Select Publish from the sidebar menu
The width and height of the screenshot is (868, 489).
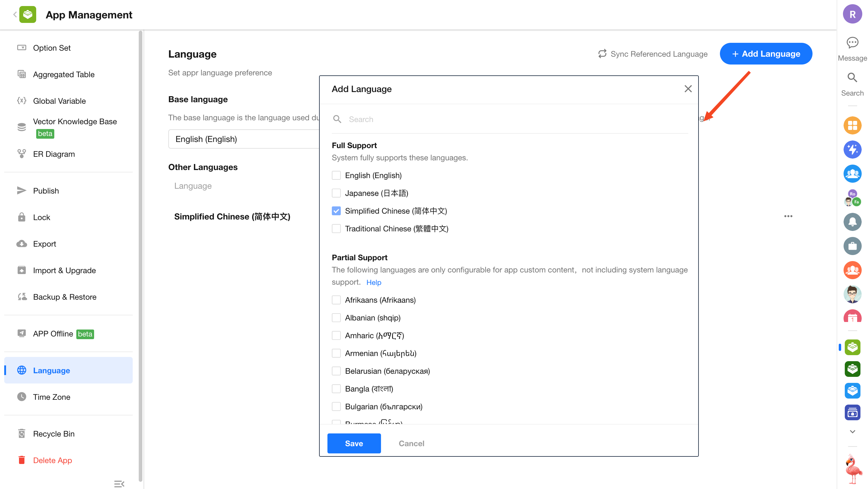click(x=46, y=191)
